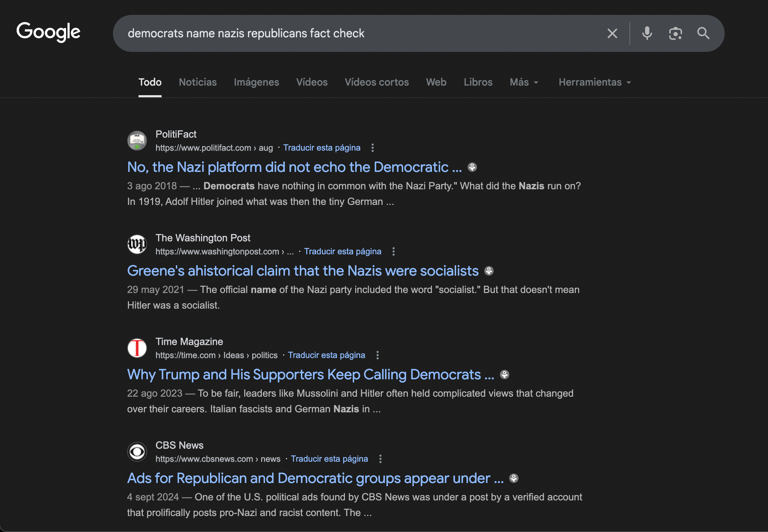Click the Time Magazine favicon
This screenshot has height=532, width=768.
pos(137,348)
